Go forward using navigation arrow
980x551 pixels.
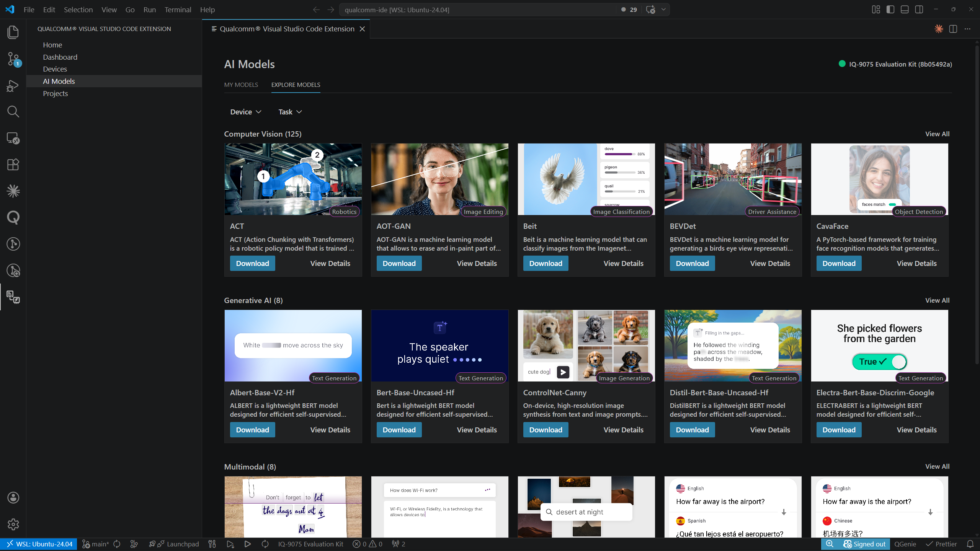[x=331, y=10]
